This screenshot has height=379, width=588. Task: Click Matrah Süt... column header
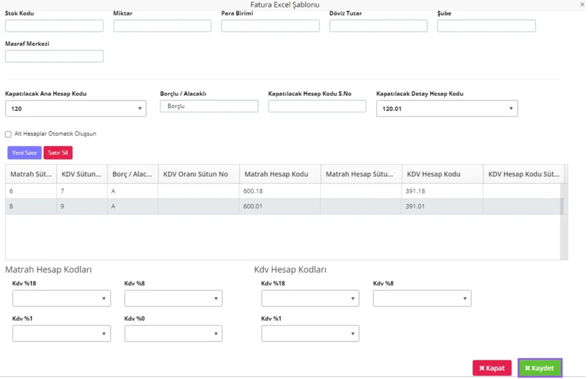click(31, 174)
